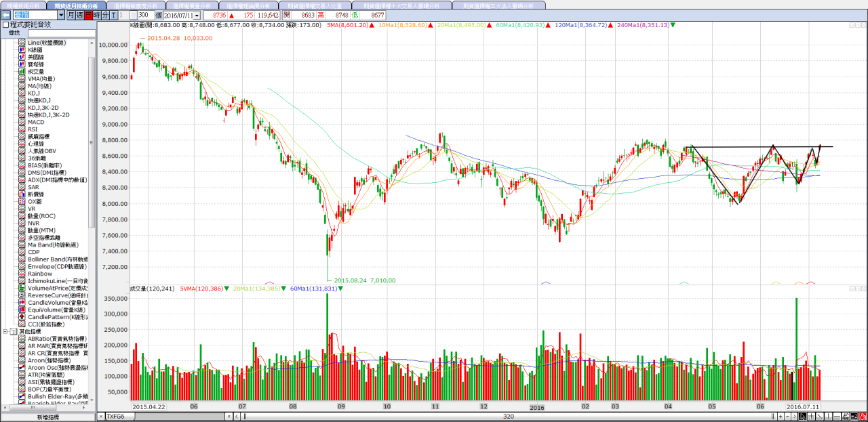Switch to 週 weekly period
868x422 pixels.
tap(79, 15)
